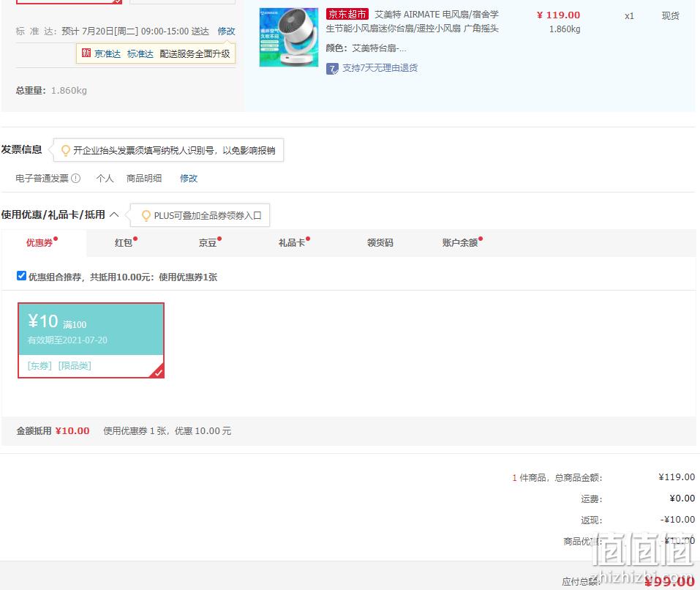Click the [限品类] coupon label
The width and height of the screenshot is (700, 590).
click(x=75, y=366)
